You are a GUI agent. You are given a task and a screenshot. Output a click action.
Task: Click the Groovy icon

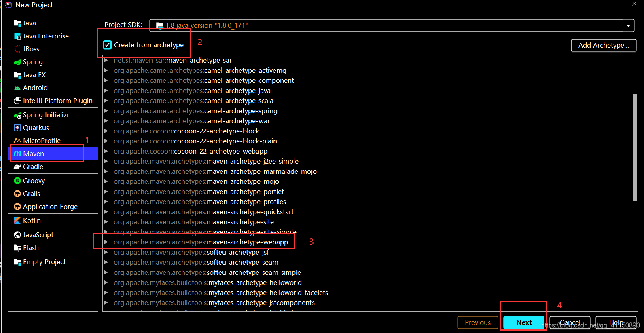coord(17,181)
